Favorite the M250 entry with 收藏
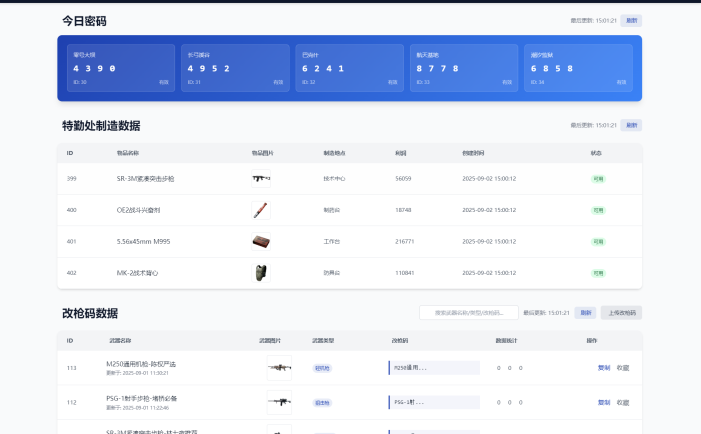 (623, 368)
